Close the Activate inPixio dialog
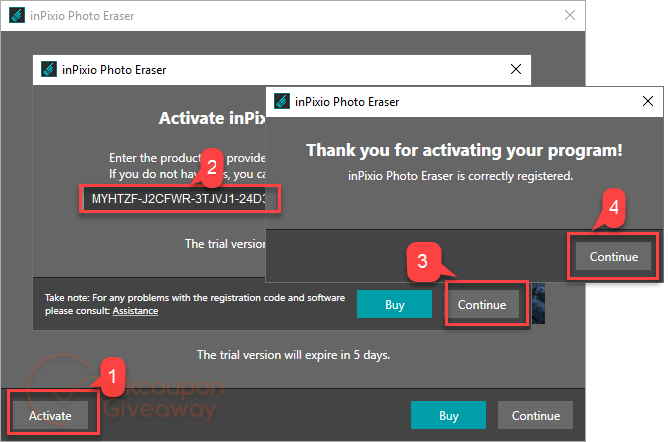This screenshot has width=668, height=442. click(515, 69)
